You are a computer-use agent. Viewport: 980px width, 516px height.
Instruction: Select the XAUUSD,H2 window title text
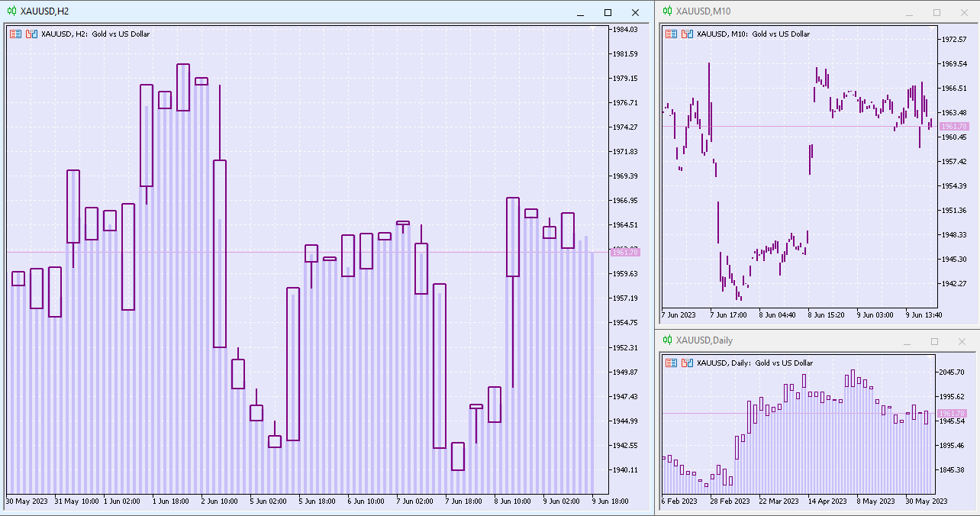click(x=44, y=11)
